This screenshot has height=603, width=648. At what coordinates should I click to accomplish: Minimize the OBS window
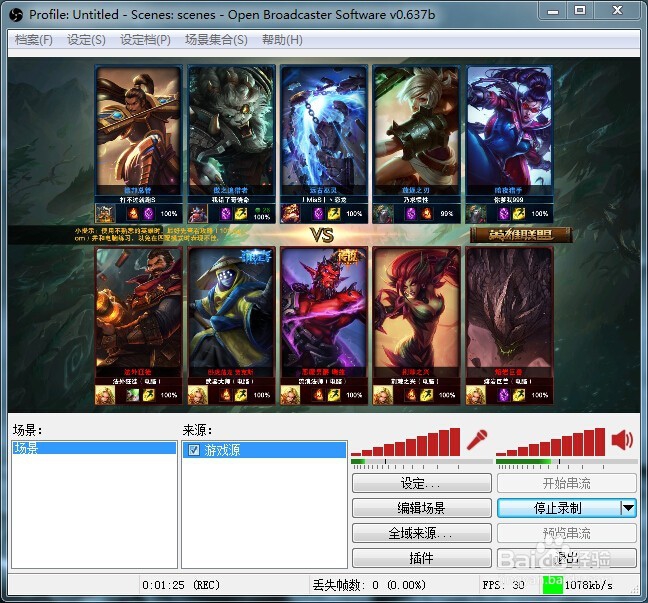[x=553, y=11]
